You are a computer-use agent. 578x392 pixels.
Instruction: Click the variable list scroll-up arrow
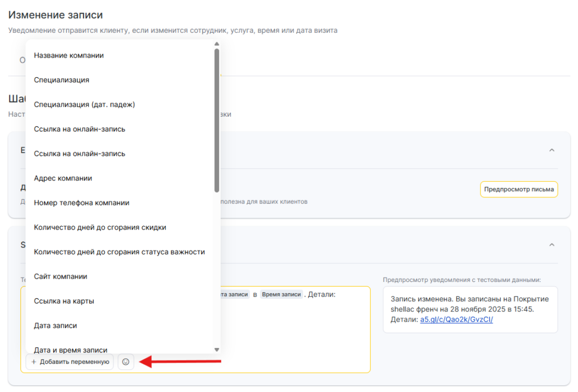(x=216, y=43)
